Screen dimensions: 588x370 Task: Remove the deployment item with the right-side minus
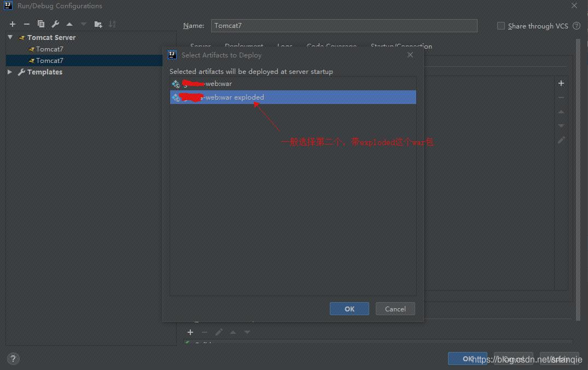point(561,97)
